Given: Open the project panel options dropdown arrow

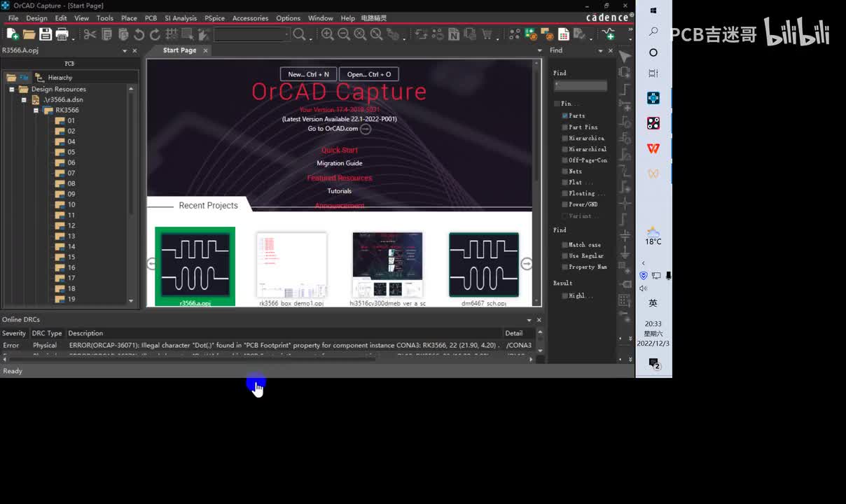Looking at the screenshot, I should (125, 50).
